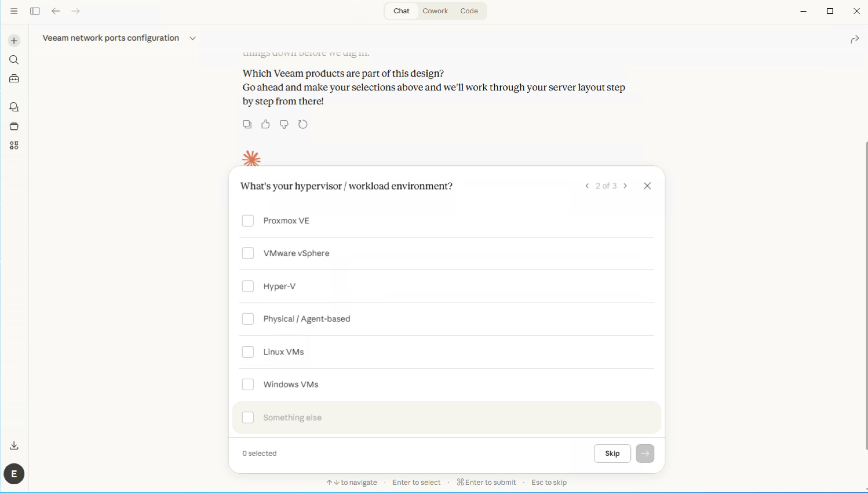
Task: Expand the Veeam network ports configuration title menu
Action: click(192, 38)
